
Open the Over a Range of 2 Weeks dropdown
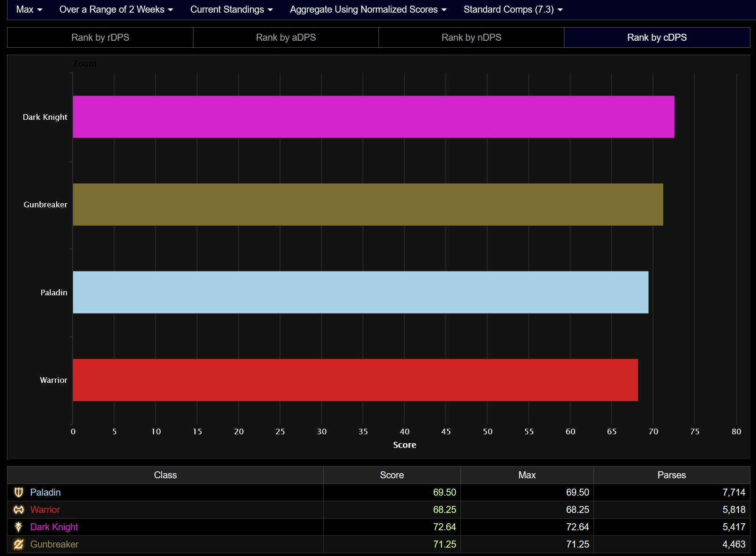(116, 9)
